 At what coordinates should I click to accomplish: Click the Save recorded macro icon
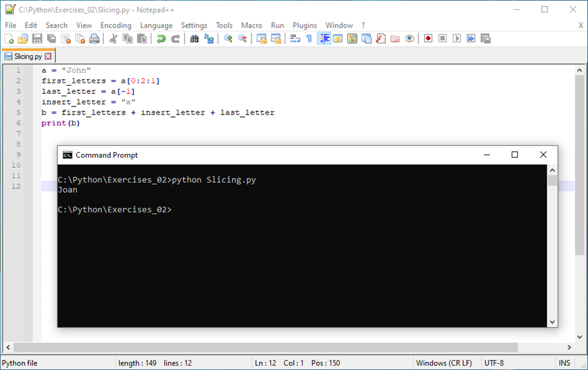click(485, 39)
